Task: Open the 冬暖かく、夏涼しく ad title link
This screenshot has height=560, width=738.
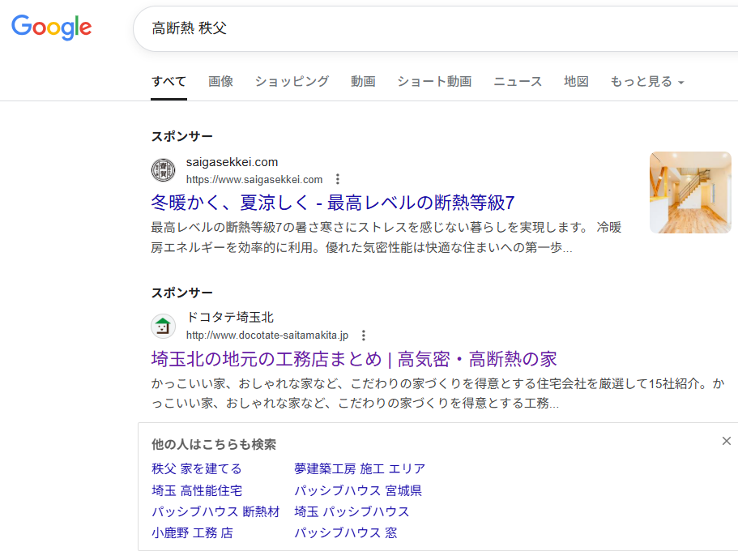Action: (333, 203)
